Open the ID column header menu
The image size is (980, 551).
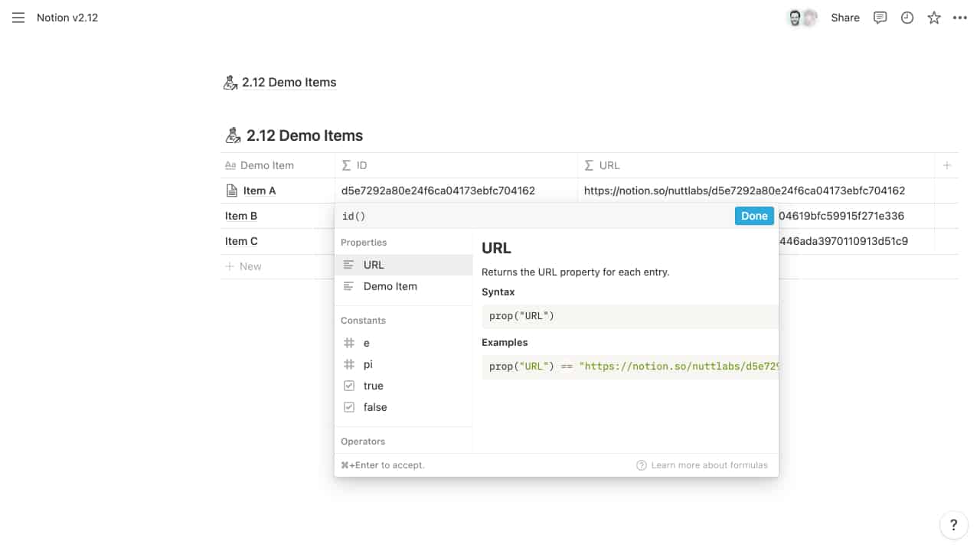click(456, 165)
